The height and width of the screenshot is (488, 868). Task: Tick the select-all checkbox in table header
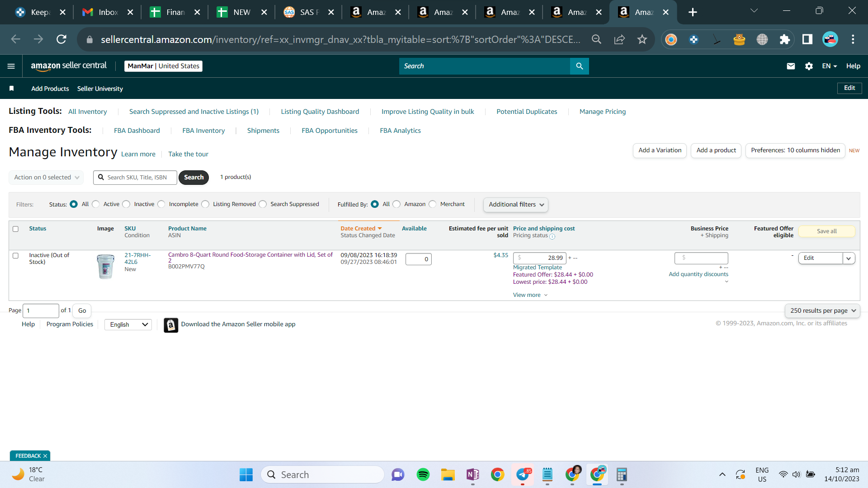16,229
